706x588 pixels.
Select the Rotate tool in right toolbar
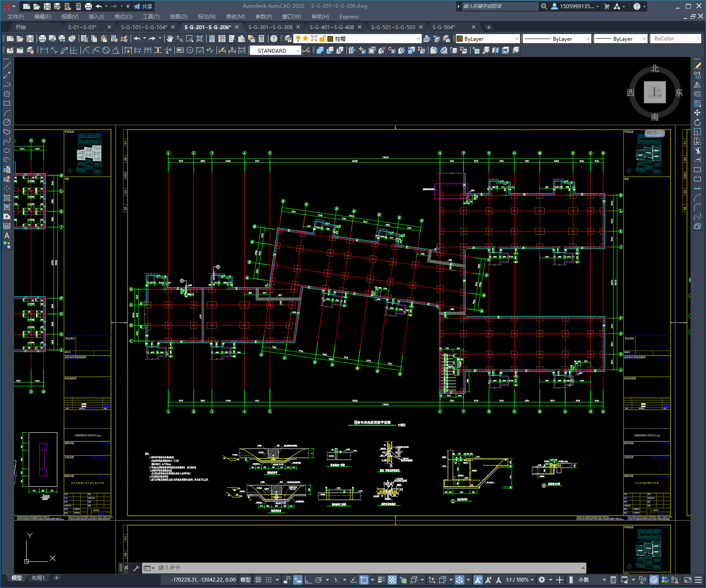(x=697, y=122)
